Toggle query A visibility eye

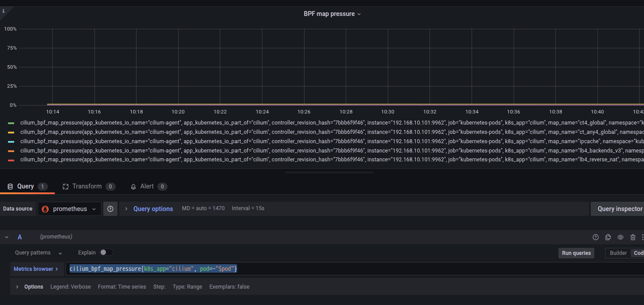(621, 237)
